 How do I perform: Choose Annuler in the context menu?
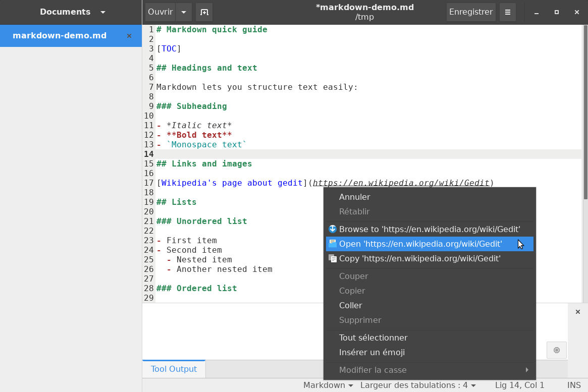[430, 197]
